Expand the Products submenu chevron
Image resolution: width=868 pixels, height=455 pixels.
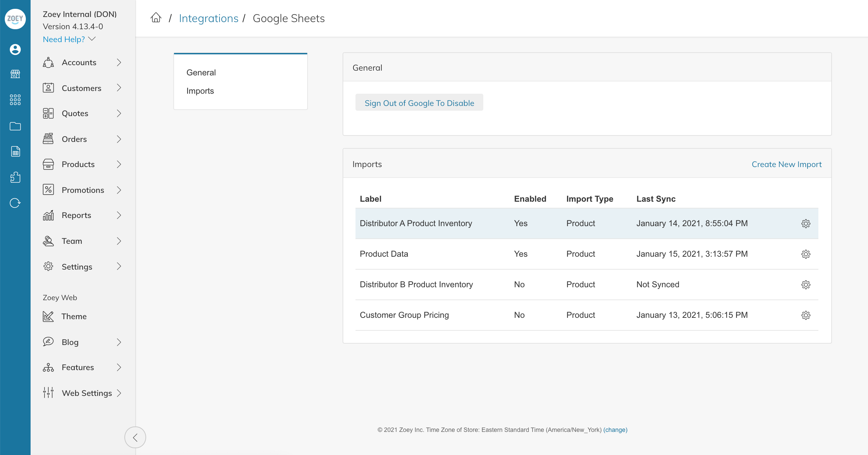[119, 164]
